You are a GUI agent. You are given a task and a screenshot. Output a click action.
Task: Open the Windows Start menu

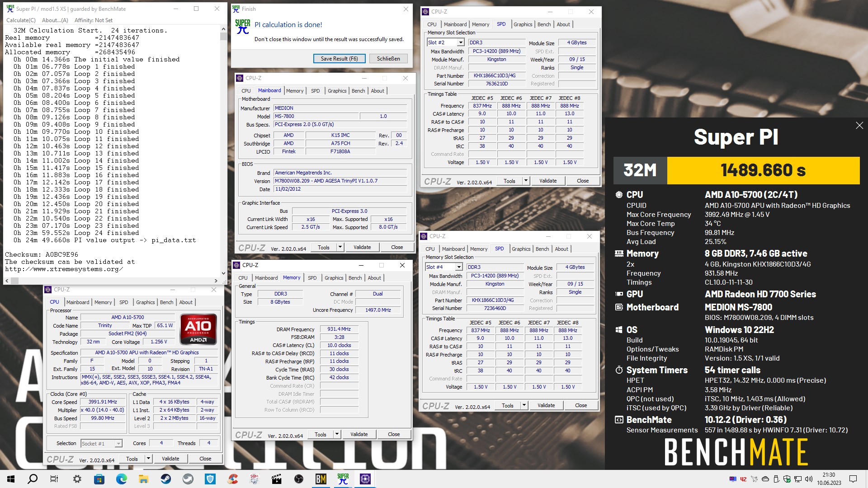click(x=11, y=479)
